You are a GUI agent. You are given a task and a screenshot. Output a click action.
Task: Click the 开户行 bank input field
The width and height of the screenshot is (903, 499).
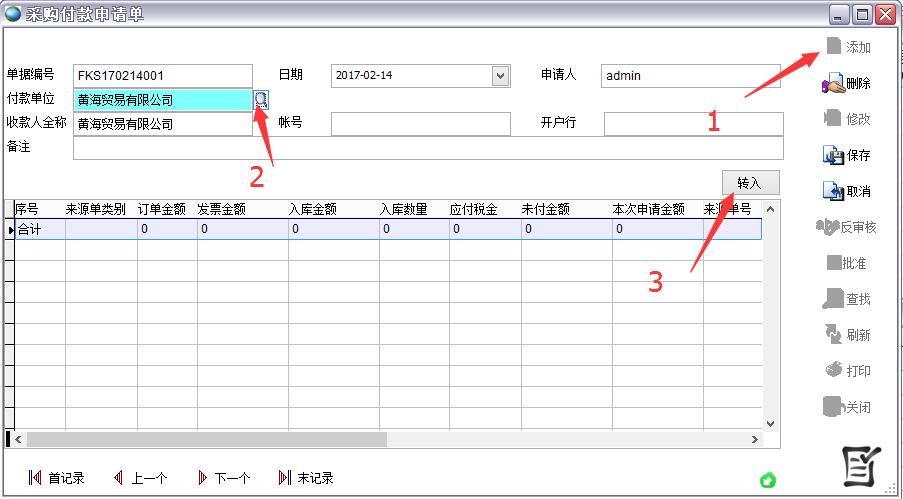tap(693, 124)
